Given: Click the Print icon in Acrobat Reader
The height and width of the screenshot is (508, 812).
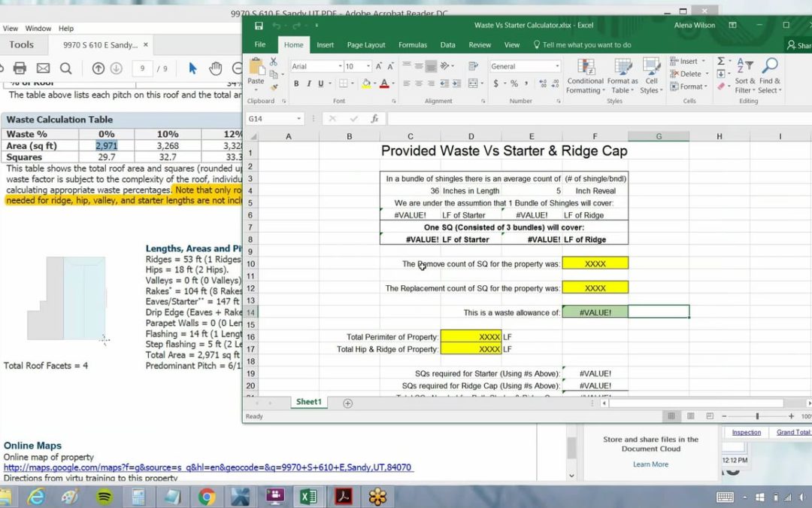Looking at the screenshot, I should [20, 68].
